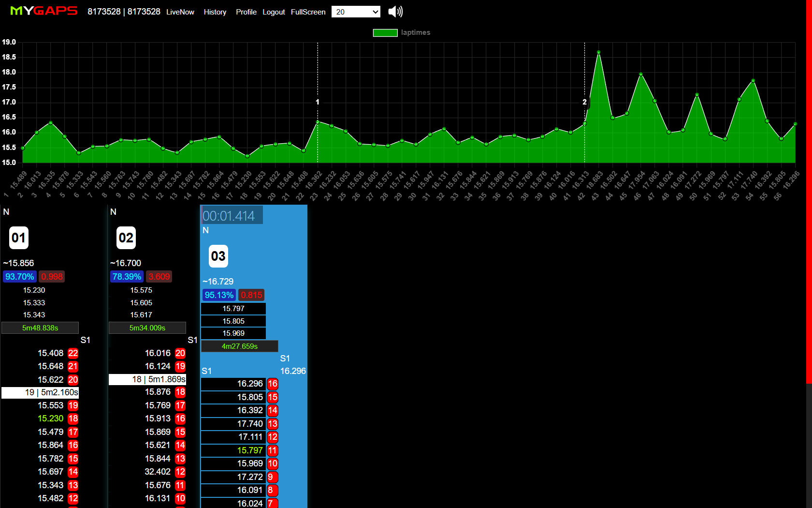Select kart number 02 badge
The width and height of the screenshot is (812, 508).
coord(126,238)
